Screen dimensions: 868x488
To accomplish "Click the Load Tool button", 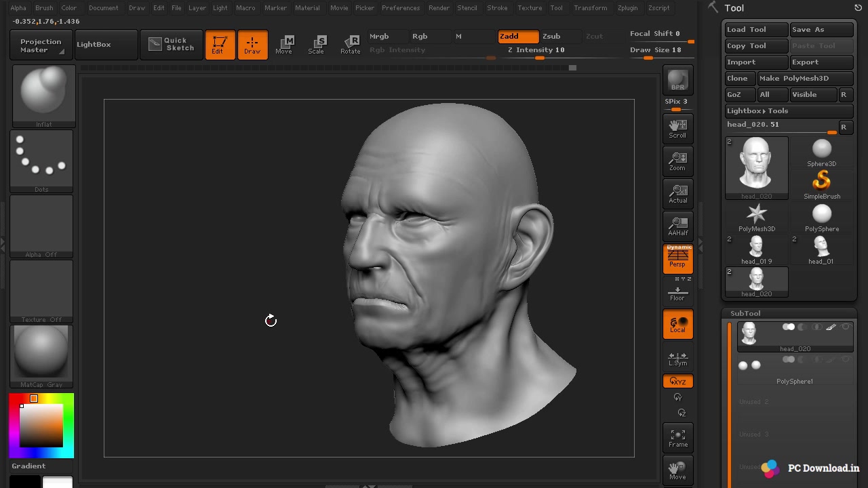I will tap(756, 30).
